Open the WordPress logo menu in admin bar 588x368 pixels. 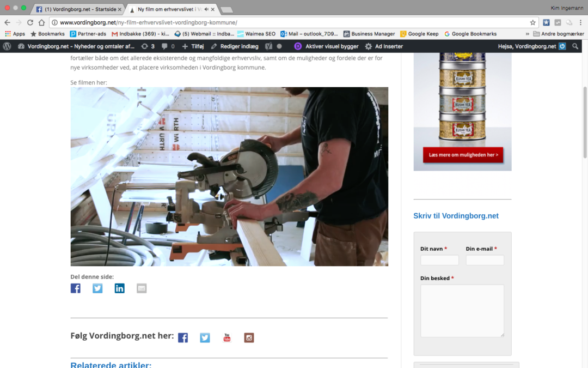(x=7, y=46)
